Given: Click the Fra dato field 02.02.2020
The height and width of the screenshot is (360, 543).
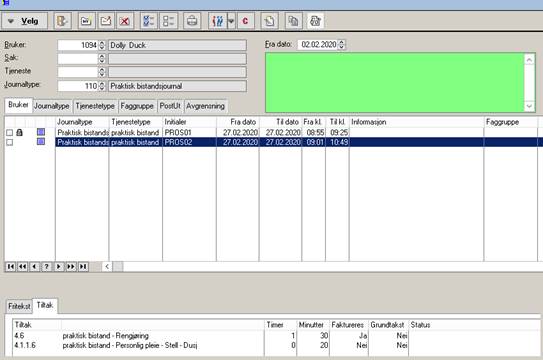Looking at the screenshot, I should (318, 44).
